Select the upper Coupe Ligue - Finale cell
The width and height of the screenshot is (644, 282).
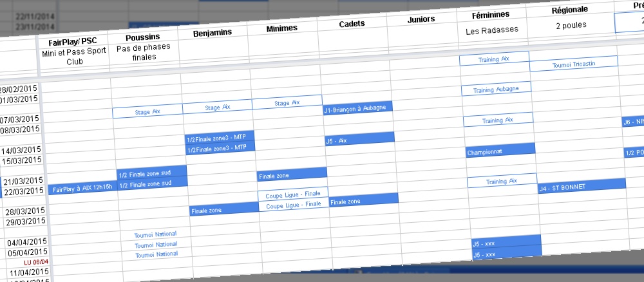coord(293,194)
